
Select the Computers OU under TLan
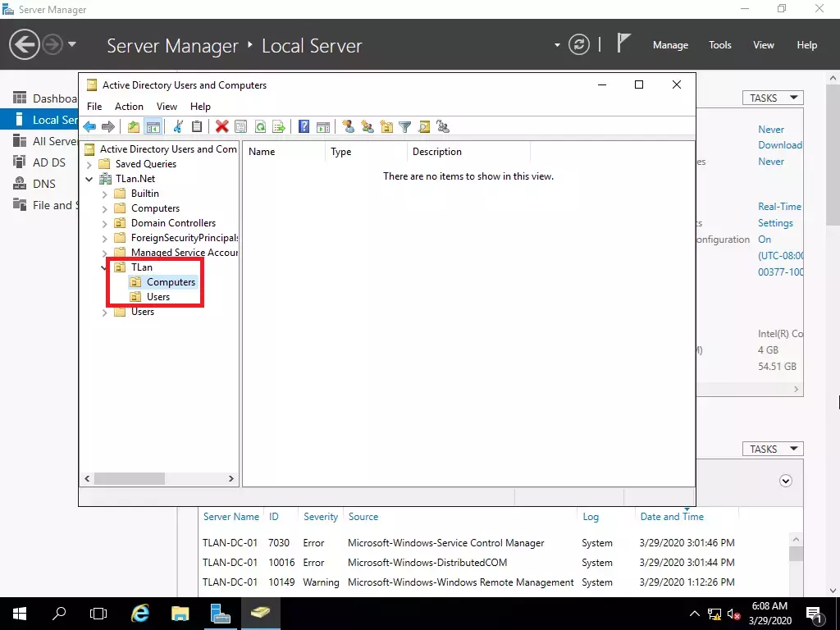pos(171,282)
